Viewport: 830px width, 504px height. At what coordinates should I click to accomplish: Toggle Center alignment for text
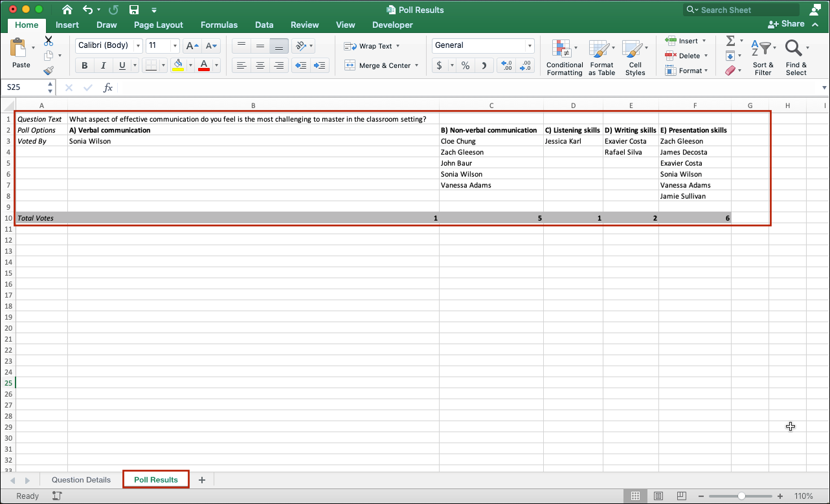pos(260,65)
